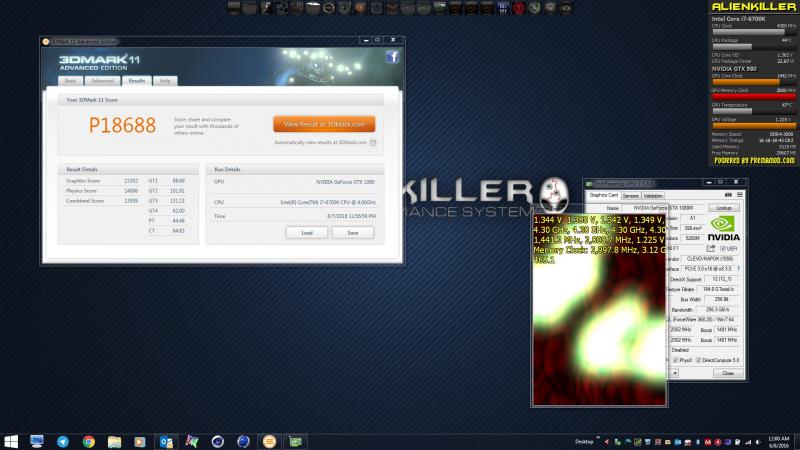Screen dimensions: 800x450
Task: Expand the GPU selection dropdown in GPU-Z
Action: (675, 373)
